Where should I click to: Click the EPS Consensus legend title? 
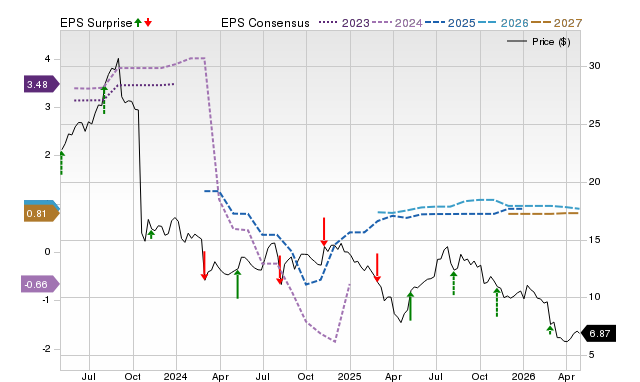(x=265, y=23)
